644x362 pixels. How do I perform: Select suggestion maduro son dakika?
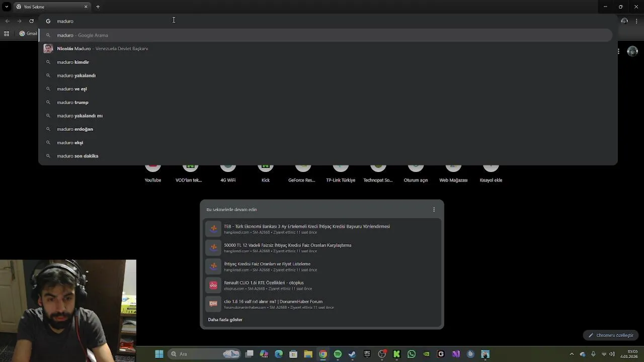[326, 156]
